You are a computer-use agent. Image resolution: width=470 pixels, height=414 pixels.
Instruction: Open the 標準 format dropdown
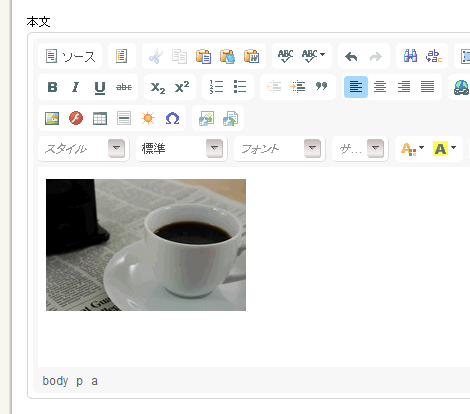(181, 148)
